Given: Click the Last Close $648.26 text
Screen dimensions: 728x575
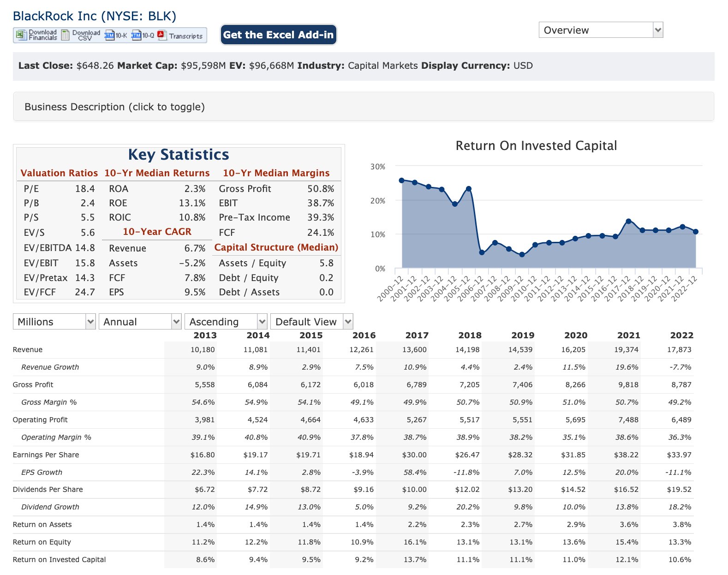Looking at the screenshot, I should [66, 66].
